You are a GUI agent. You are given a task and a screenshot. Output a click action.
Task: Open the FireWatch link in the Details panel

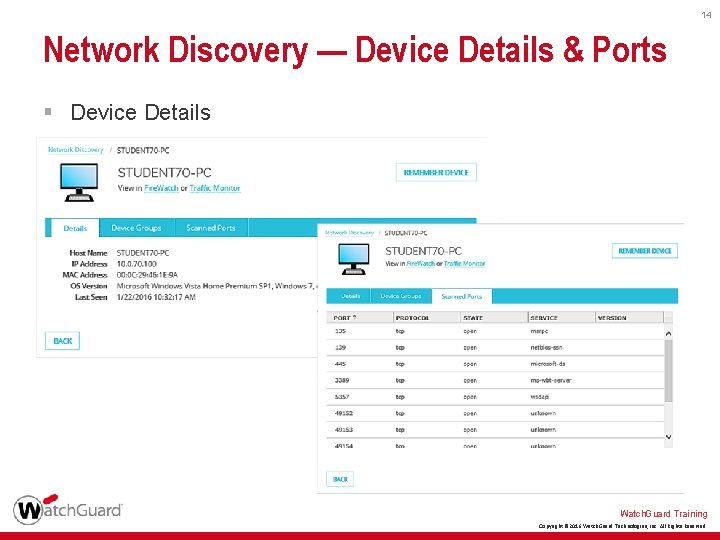point(161,188)
